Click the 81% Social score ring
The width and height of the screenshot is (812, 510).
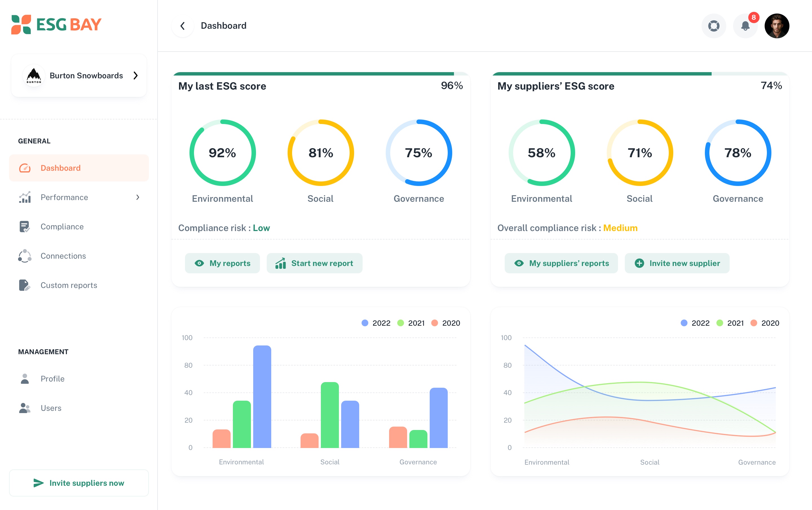pos(321,153)
